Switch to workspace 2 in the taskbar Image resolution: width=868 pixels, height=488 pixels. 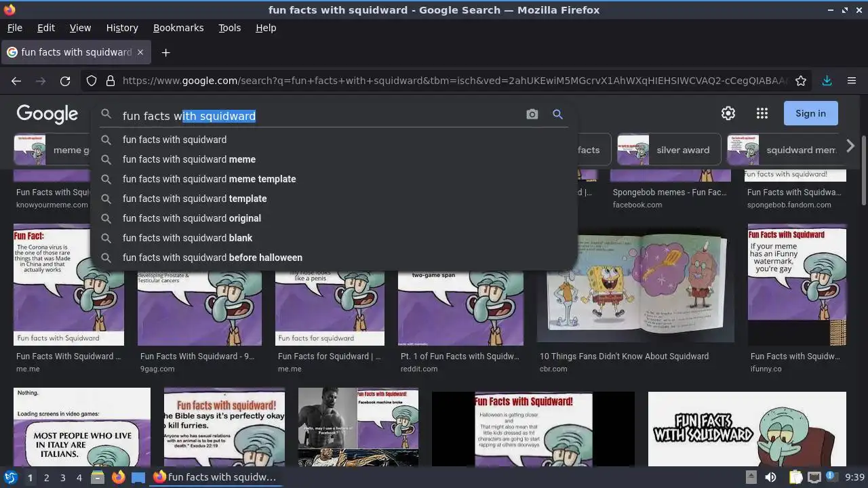[46, 477]
